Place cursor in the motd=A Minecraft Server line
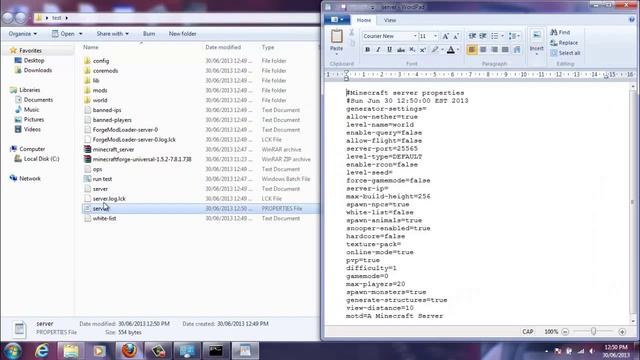 pos(394,316)
